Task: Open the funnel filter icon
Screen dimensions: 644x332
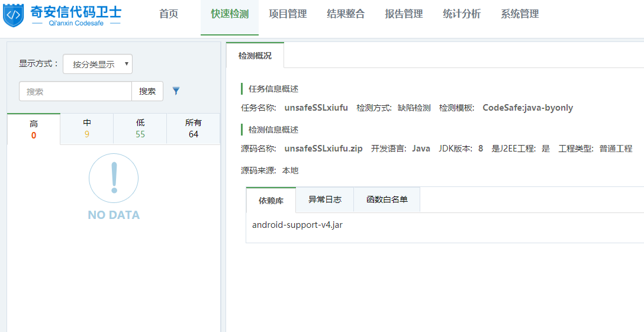Action: [x=176, y=91]
